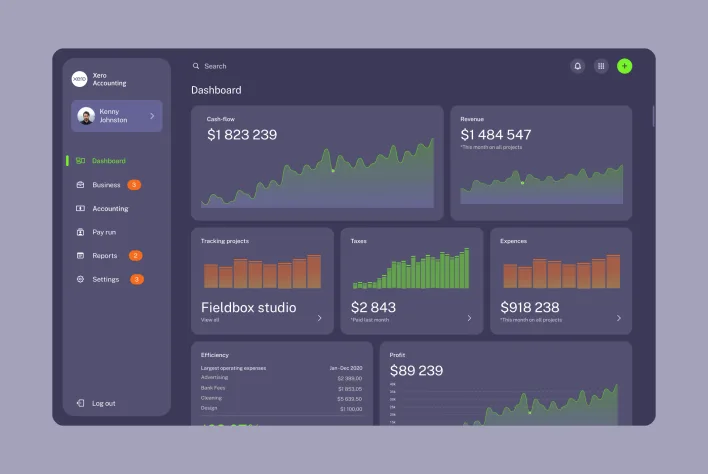The height and width of the screenshot is (474, 708).
Task: Click the Tracking projects orange bar chart
Action: pyautogui.click(x=262, y=271)
